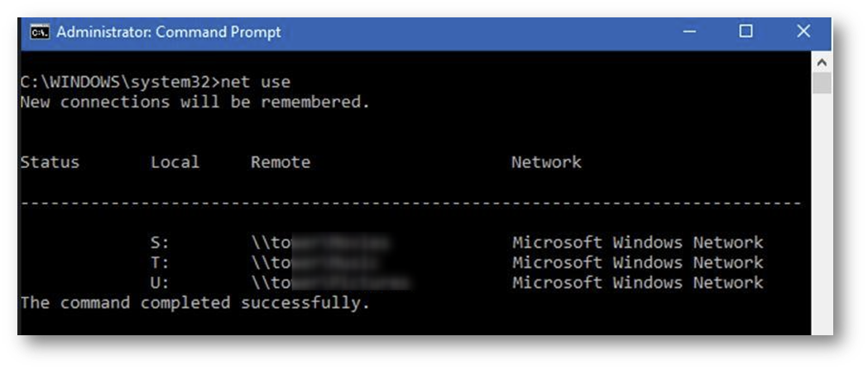Click the Command Prompt icon in title bar

pos(39,32)
